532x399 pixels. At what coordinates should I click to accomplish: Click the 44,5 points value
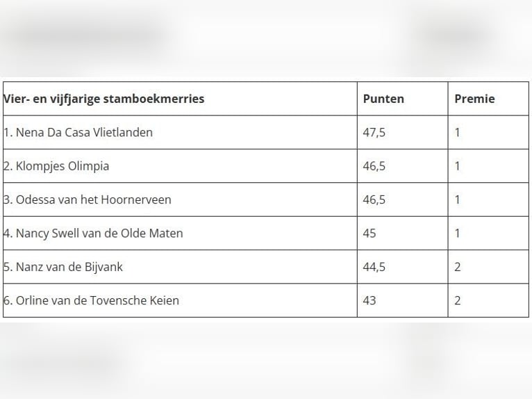(374, 267)
